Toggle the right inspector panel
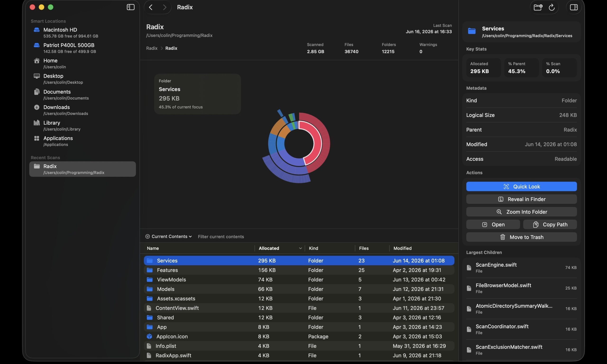Image resolution: width=607 pixels, height=364 pixels. point(574,7)
